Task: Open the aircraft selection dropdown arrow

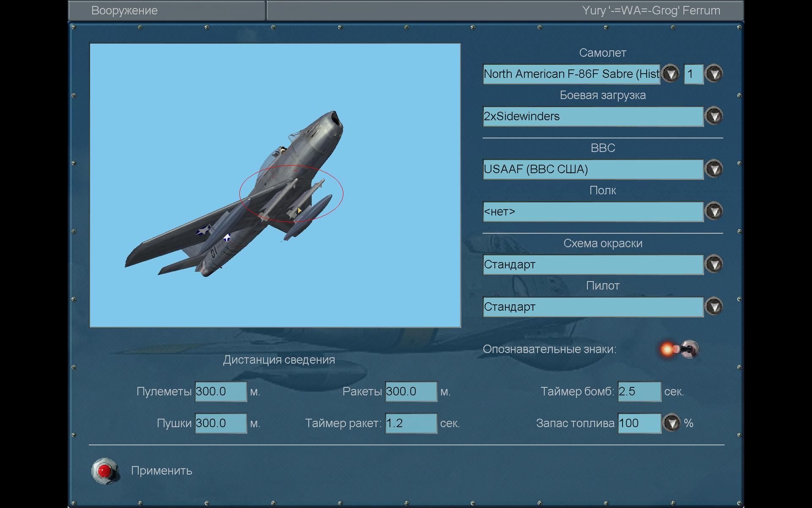Action: (x=670, y=74)
